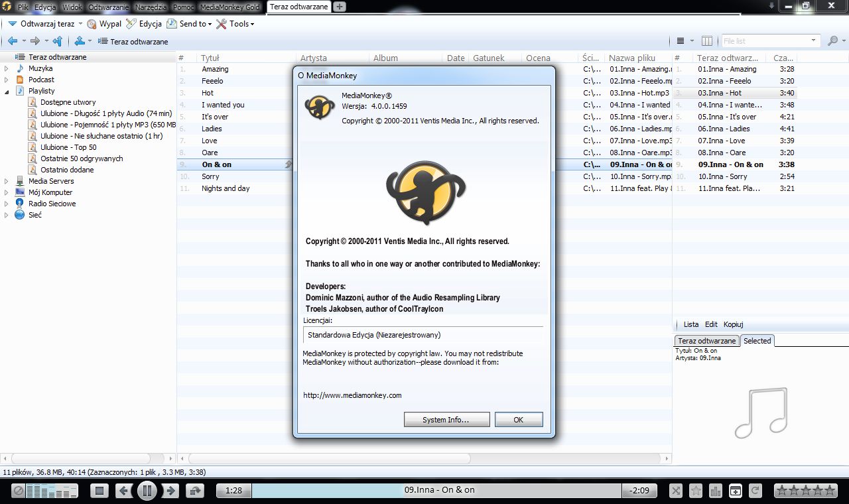
Task: Toggle the Auto-DJ star icon
Action: tap(696, 491)
